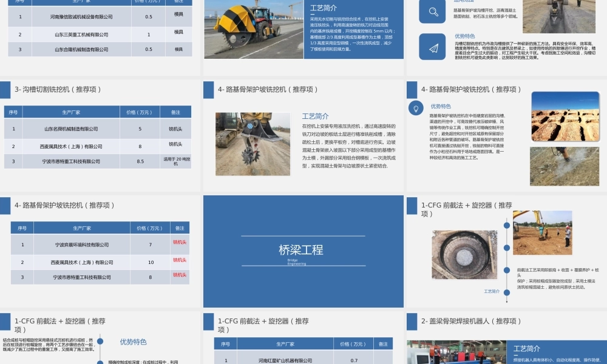Click the 优势特色 heading on the CFG timeline slide
The image size is (607, 364).
click(133, 342)
